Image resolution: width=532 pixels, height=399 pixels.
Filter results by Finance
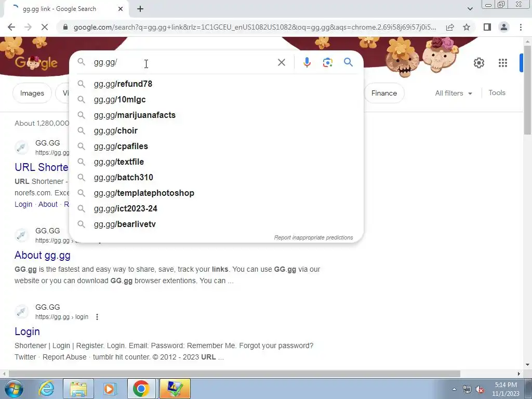tap(384, 93)
